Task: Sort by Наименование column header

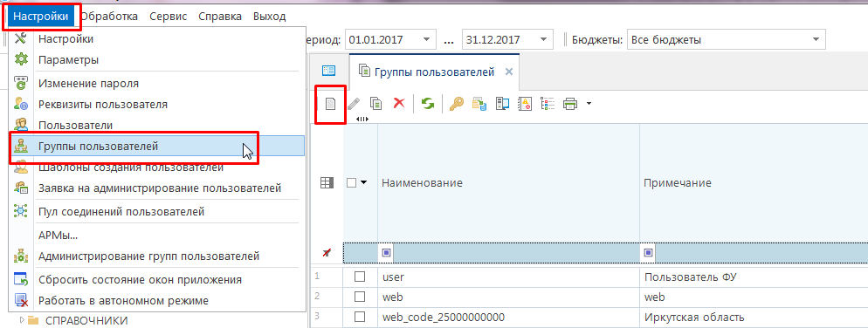Action: (508, 182)
